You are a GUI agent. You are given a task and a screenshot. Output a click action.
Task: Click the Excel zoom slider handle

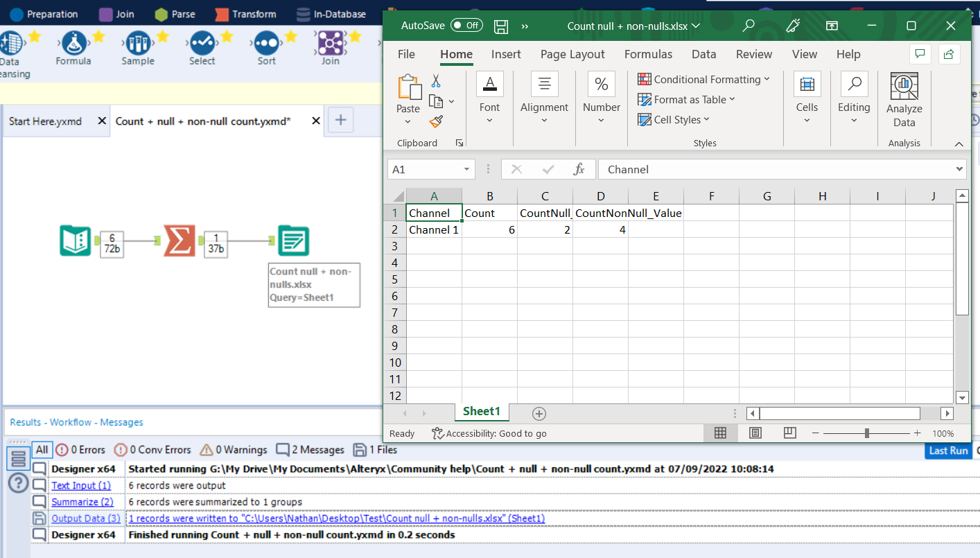click(x=866, y=433)
